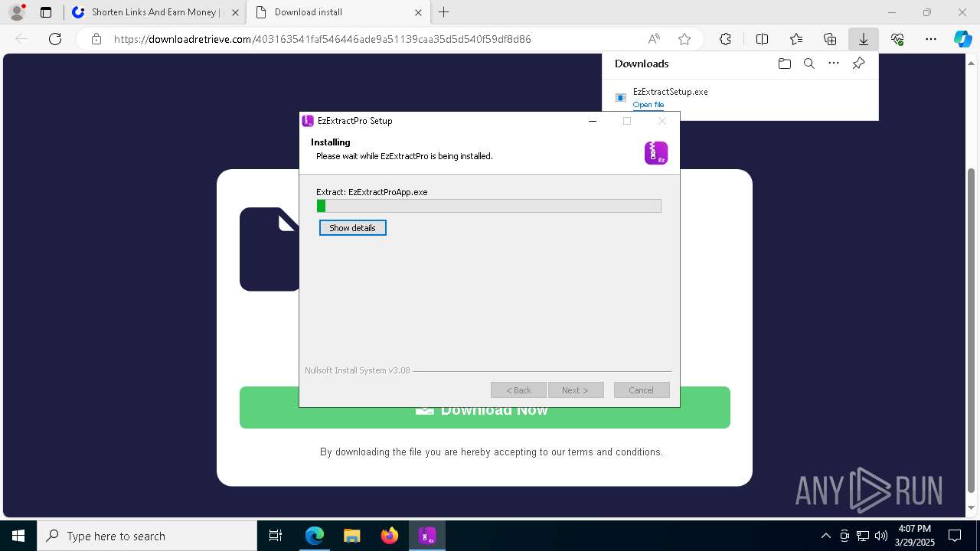Image resolution: width=980 pixels, height=551 pixels.
Task: Launch Copilot from the toolbar
Action: coord(962,39)
